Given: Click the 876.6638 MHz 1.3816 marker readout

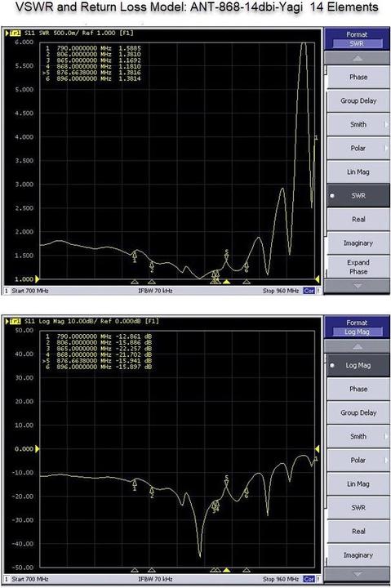Looking at the screenshot, I should tap(92, 73).
